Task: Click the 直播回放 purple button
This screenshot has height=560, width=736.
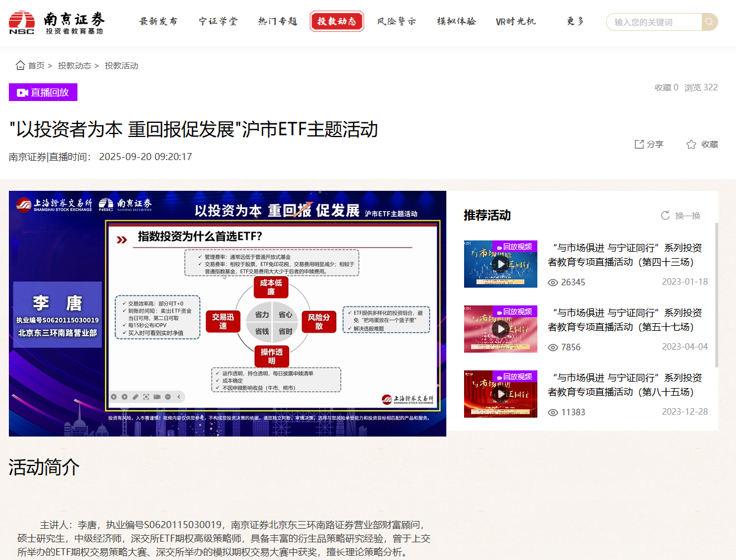Action: pyautogui.click(x=43, y=92)
